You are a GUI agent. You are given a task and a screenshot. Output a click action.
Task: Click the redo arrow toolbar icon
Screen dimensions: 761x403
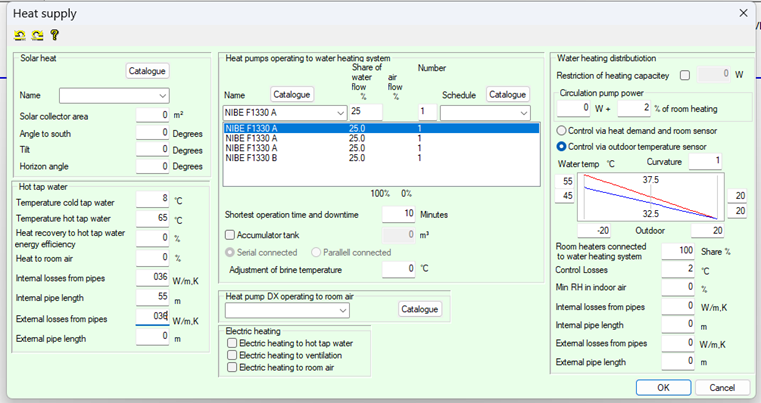(37, 35)
